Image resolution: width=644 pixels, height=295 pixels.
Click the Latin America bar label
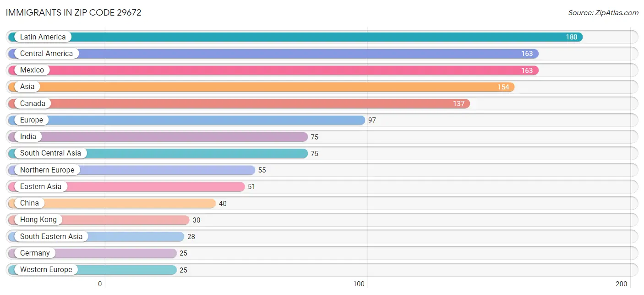tap(43, 37)
